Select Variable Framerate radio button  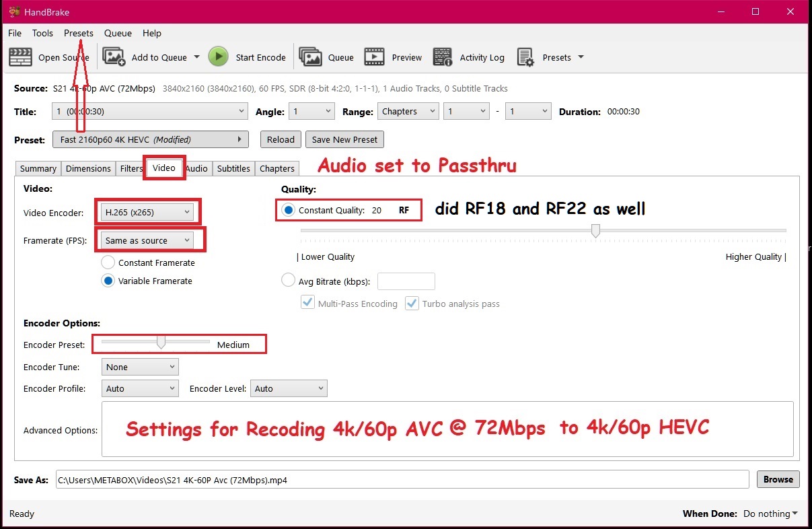tap(108, 281)
